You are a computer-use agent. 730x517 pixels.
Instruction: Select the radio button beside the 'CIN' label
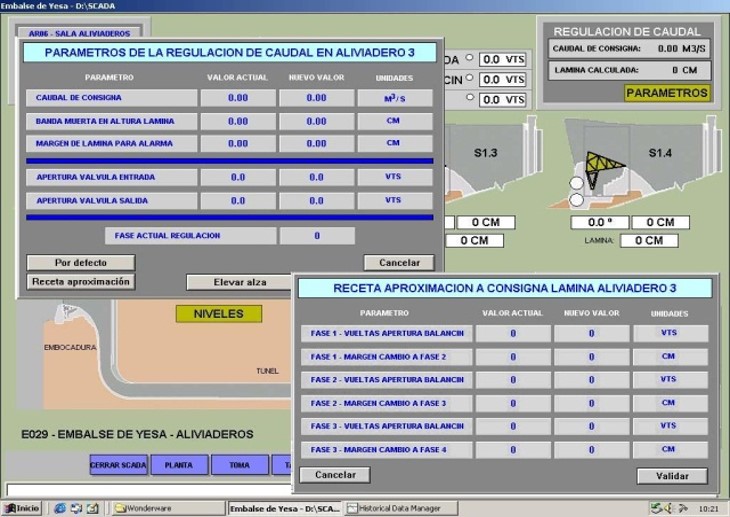pyautogui.click(x=470, y=78)
